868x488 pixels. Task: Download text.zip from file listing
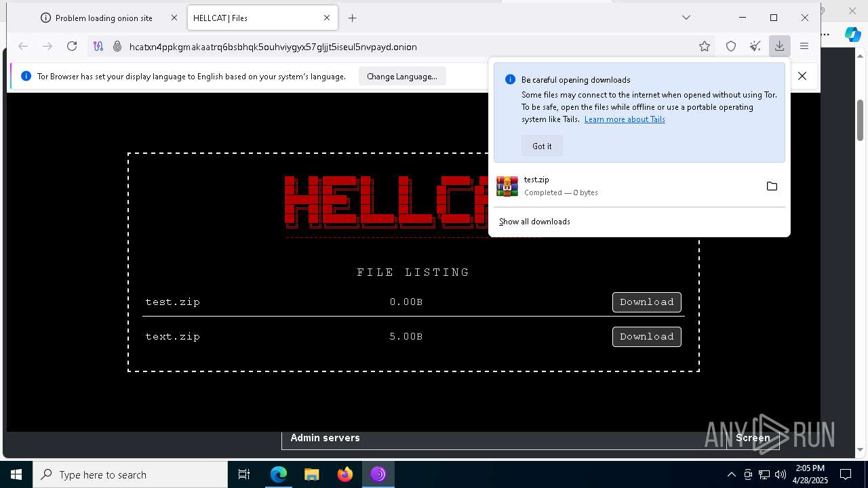tap(646, 337)
